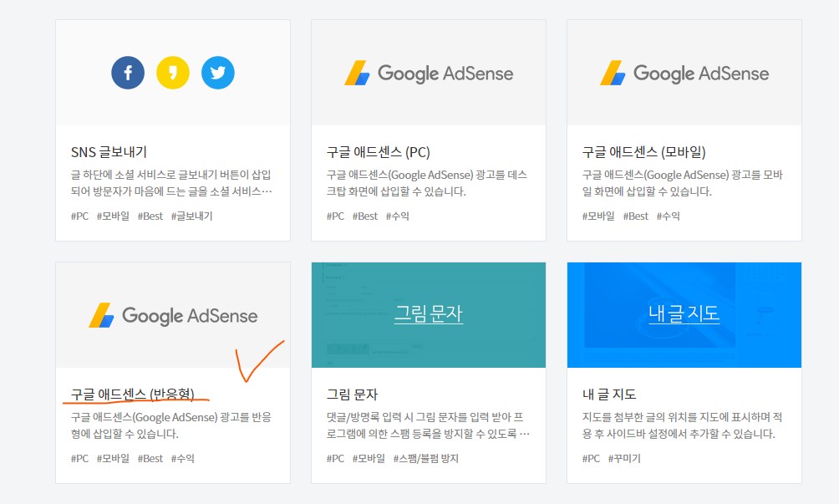This screenshot has width=839, height=504.
Task: Open the 구글 애드센스 (모바일) plugin title
Action: click(x=643, y=152)
